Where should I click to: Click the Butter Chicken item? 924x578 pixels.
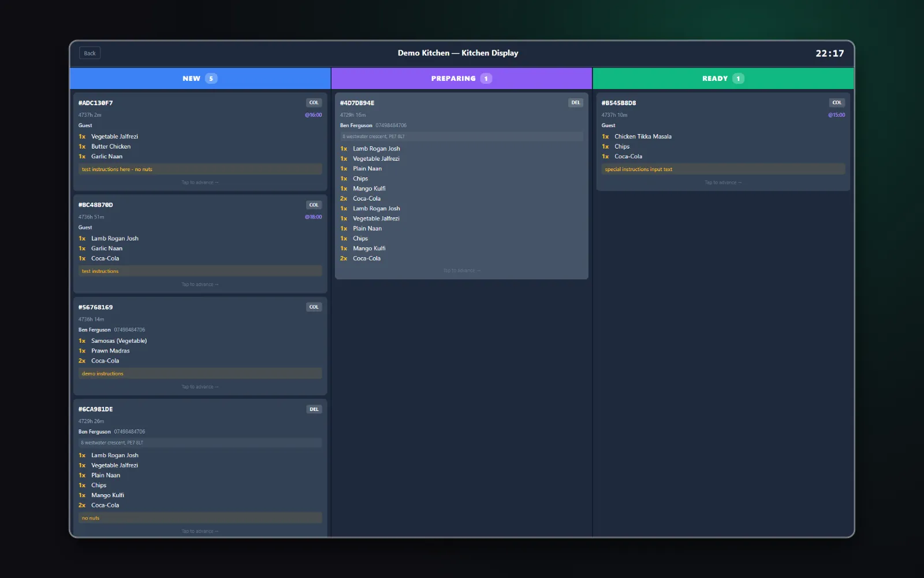[111, 147]
